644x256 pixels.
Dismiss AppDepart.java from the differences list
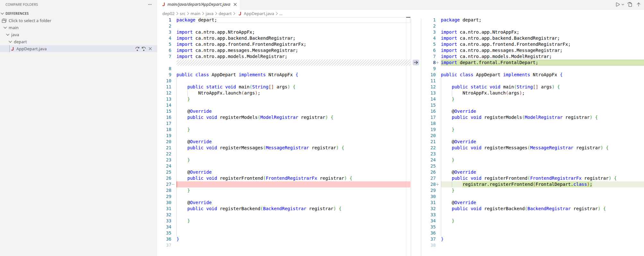(x=150, y=49)
